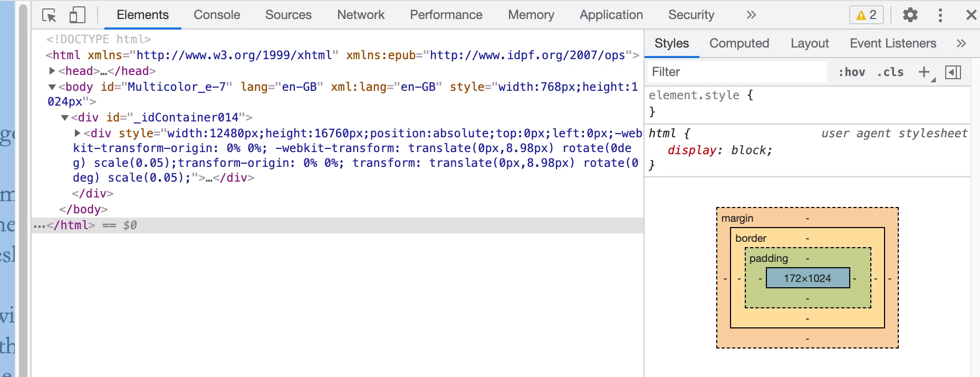Collapse the _idContainer014 div node
The height and width of the screenshot is (377, 980).
65,117
